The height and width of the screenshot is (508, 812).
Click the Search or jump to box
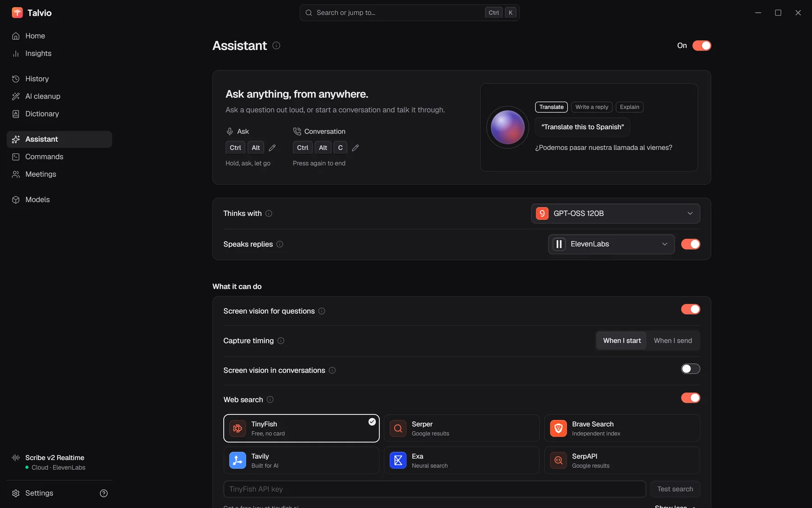tap(410, 13)
